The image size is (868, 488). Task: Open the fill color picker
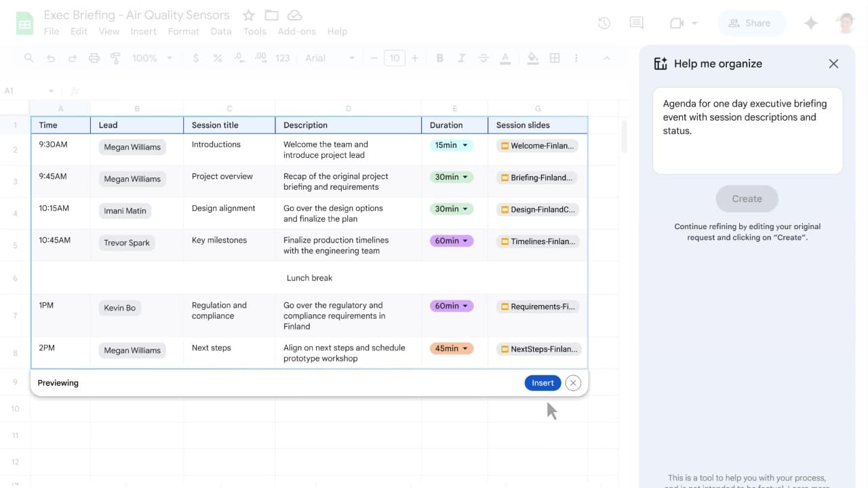(x=533, y=58)
